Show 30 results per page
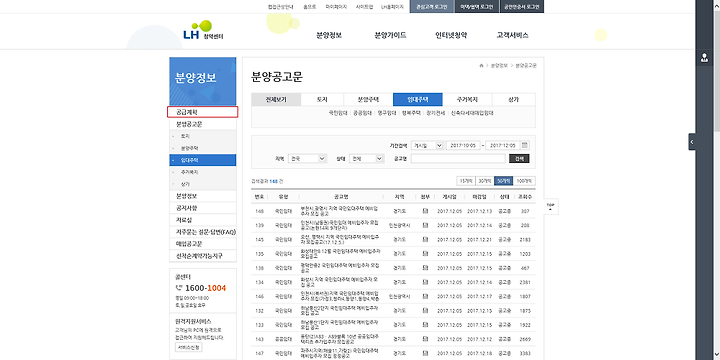The image size is (720, 360). coord(484,181)
